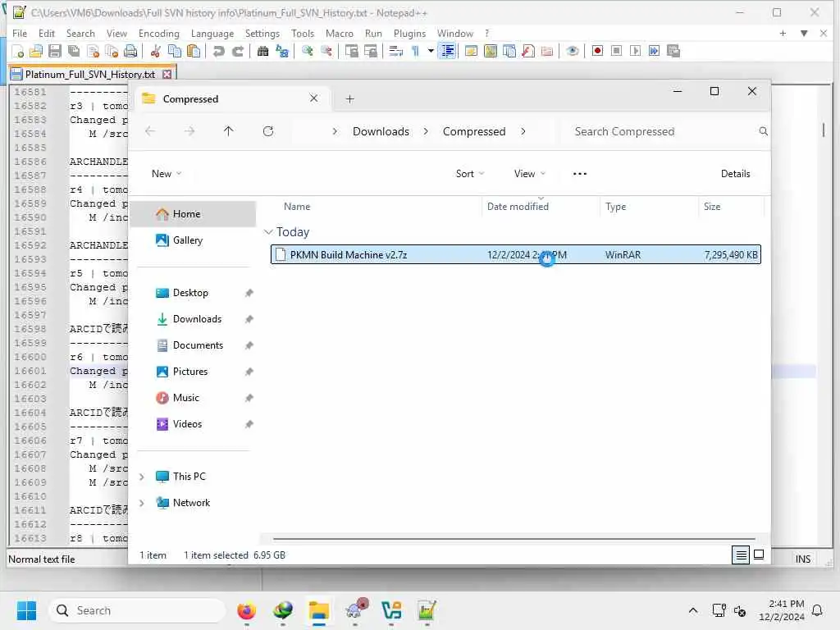Screen dimensions: 840x630
Task: Open the Document Map icon
Action: (491, 51)
